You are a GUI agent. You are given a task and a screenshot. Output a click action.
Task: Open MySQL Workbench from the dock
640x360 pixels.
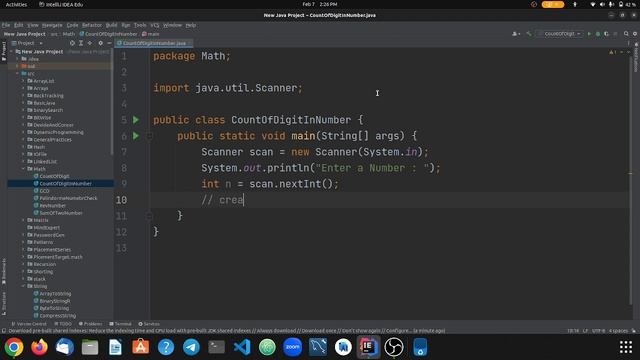pyautogui.click(x=318, y=347)
